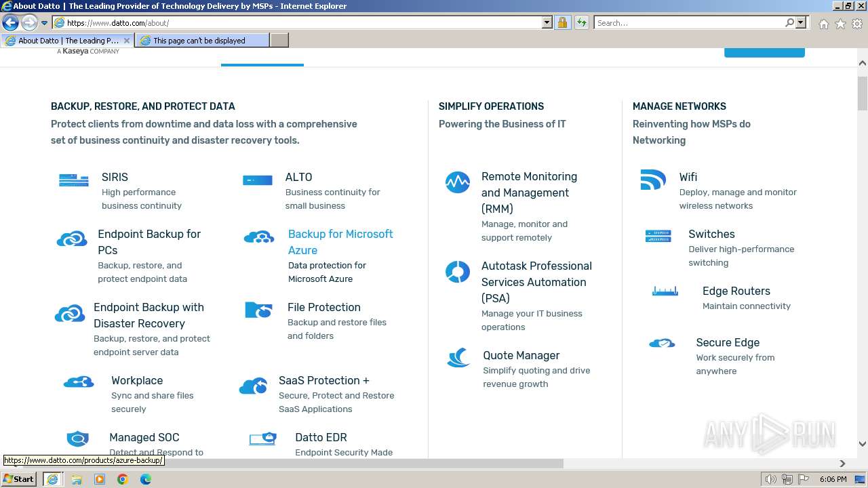Refresh the page using the refresh icon
Screen dimensions: 868x488
[x=581, y=22]
